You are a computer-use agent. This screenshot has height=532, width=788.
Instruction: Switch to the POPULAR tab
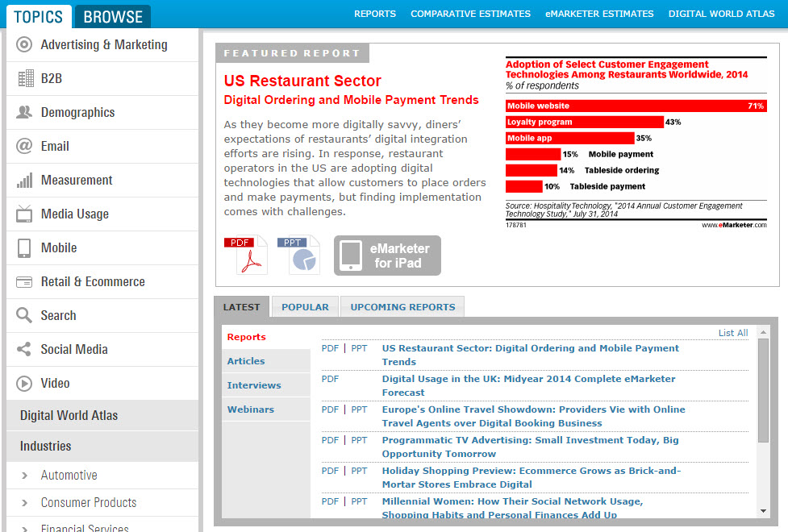pyautogui.click(x=305, y=307)
